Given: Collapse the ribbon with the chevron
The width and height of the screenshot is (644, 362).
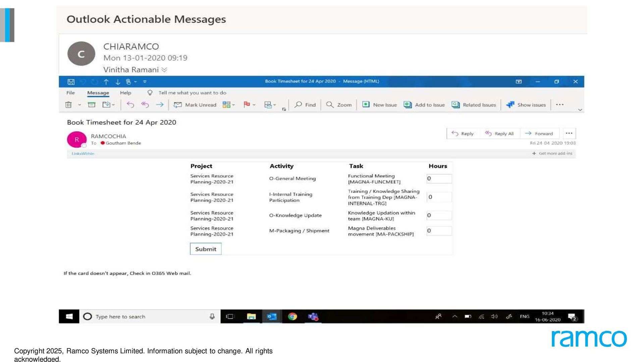Looking at the screenshot, I should tap(580, 110).
